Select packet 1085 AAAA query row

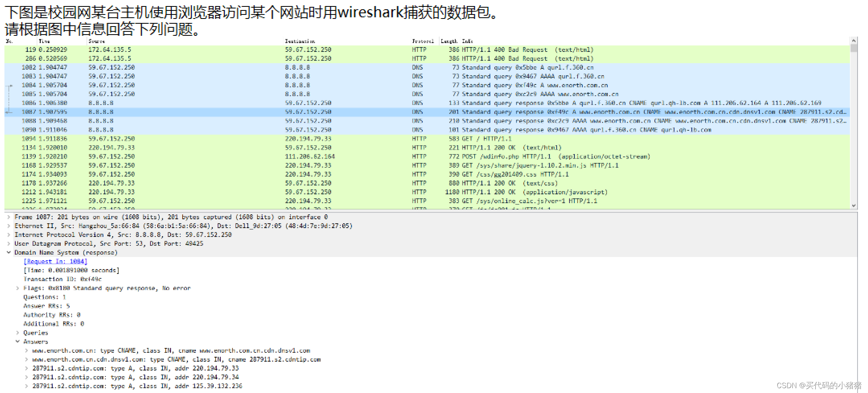pos(427,94)
